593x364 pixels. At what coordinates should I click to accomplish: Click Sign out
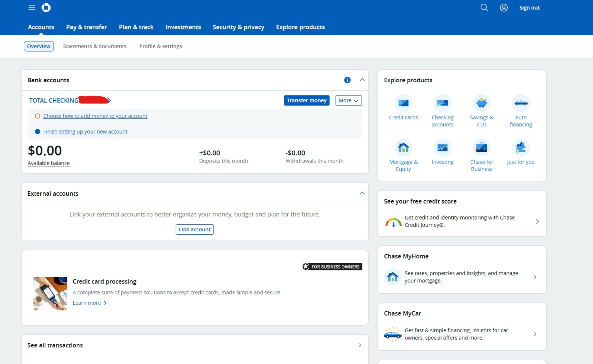(529, 8)
